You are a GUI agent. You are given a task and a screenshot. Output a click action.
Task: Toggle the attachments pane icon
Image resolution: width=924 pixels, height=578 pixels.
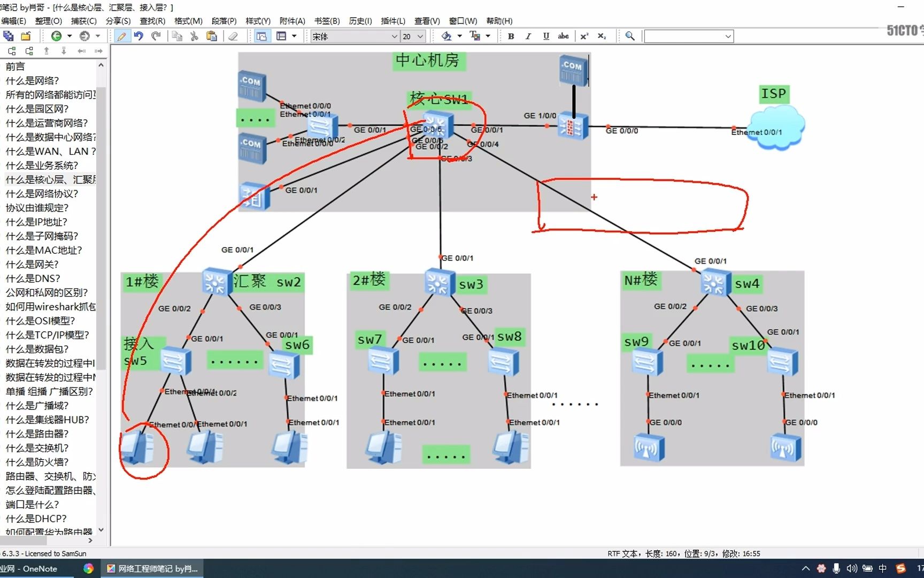pos(261,36)
